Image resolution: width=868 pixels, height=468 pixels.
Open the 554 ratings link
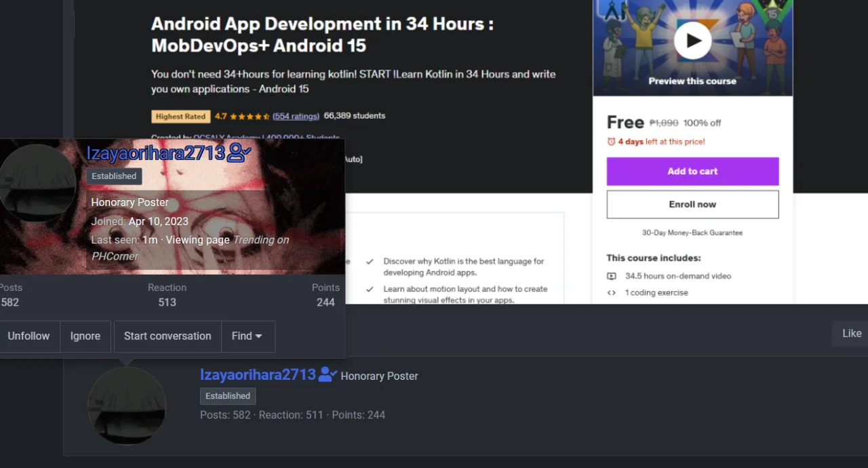(296, 116)
